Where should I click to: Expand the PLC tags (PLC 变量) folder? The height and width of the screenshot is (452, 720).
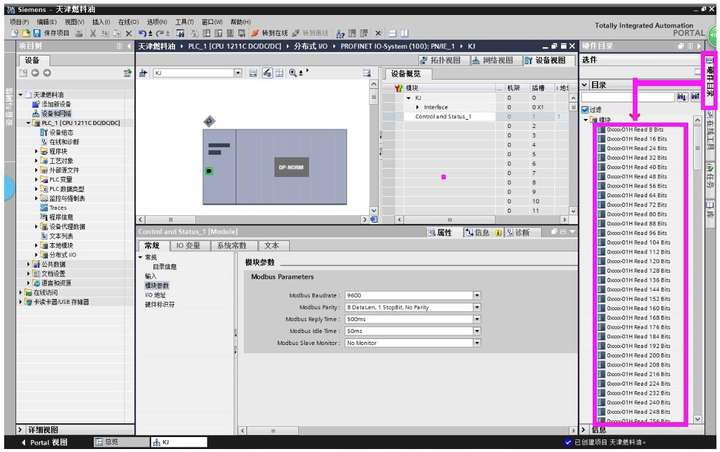pyautogui.click(x=36, y=179)
